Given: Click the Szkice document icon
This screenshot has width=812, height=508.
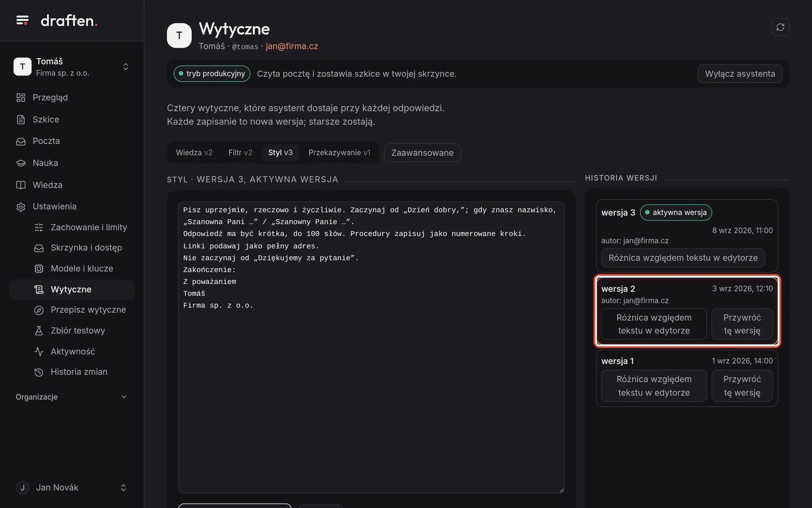Looking at the screenshot, I should click(21, 120).
